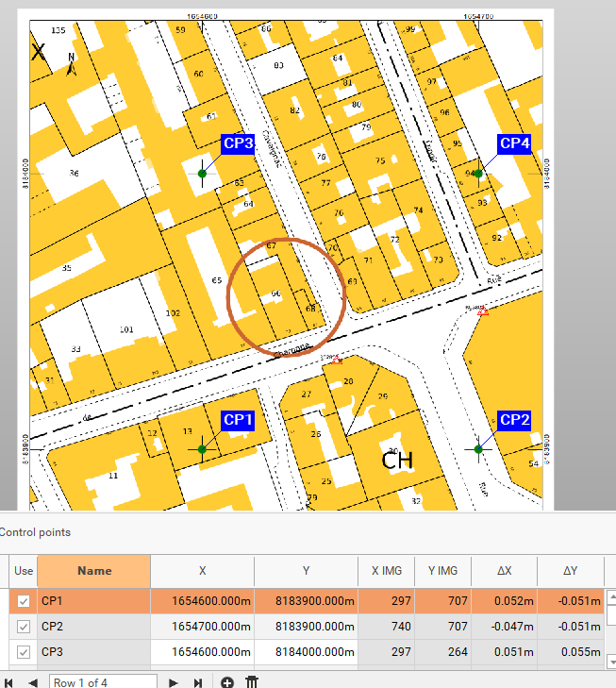Uncheck the Use checkbox for CP1

(24, 601)
